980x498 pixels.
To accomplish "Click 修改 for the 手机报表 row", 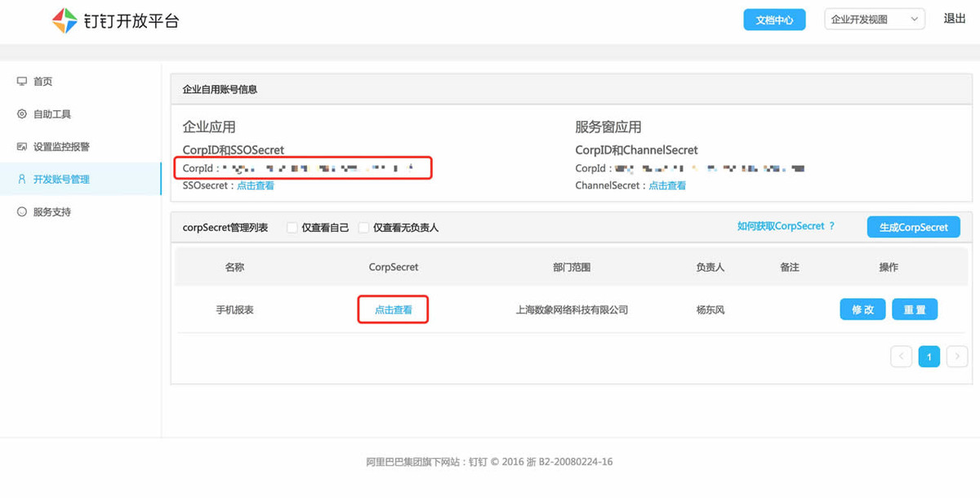I will [863, 309].
